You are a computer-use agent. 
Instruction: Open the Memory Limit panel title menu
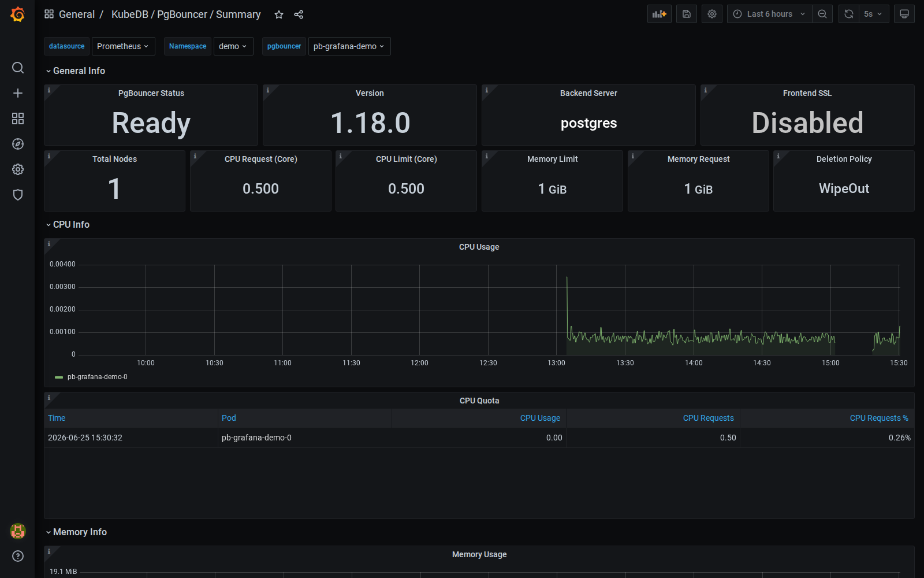(552, 159)
